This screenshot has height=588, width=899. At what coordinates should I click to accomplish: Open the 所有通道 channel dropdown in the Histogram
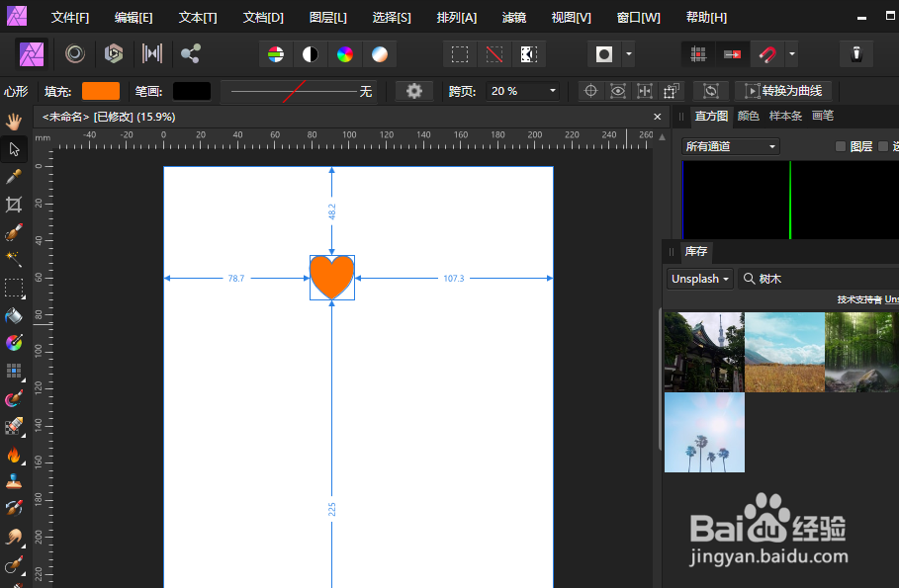coord(728,145)
